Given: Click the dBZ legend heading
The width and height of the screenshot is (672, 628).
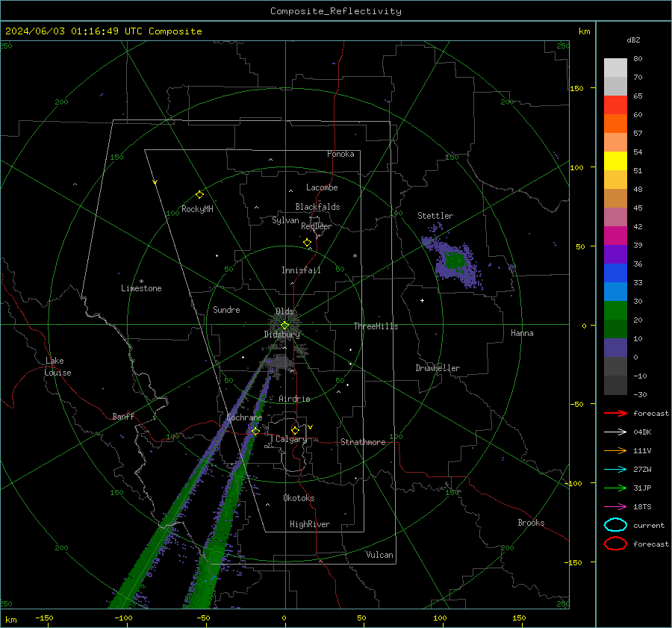Looking at the screenshot, I should point(633,40).
